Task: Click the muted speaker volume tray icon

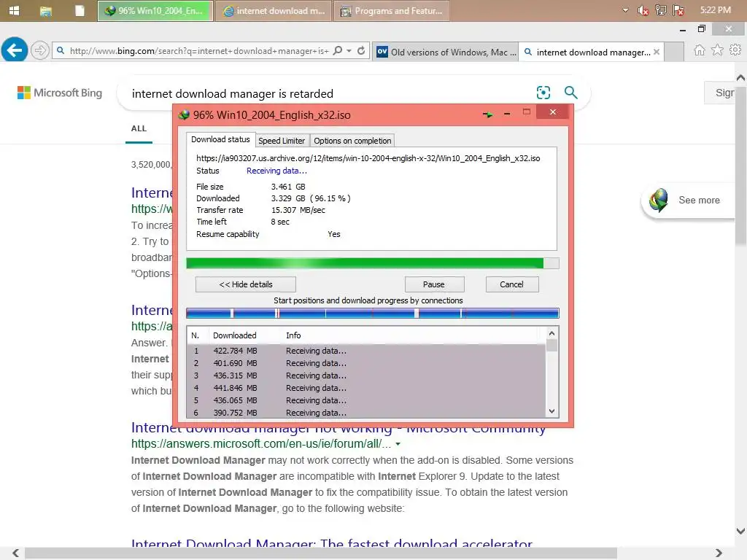Action: [643, 10]
